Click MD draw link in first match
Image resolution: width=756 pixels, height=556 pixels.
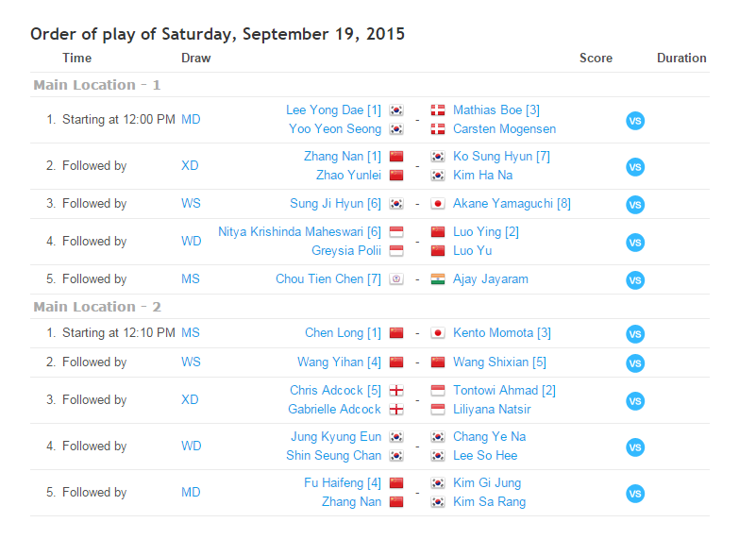point(191,120)
